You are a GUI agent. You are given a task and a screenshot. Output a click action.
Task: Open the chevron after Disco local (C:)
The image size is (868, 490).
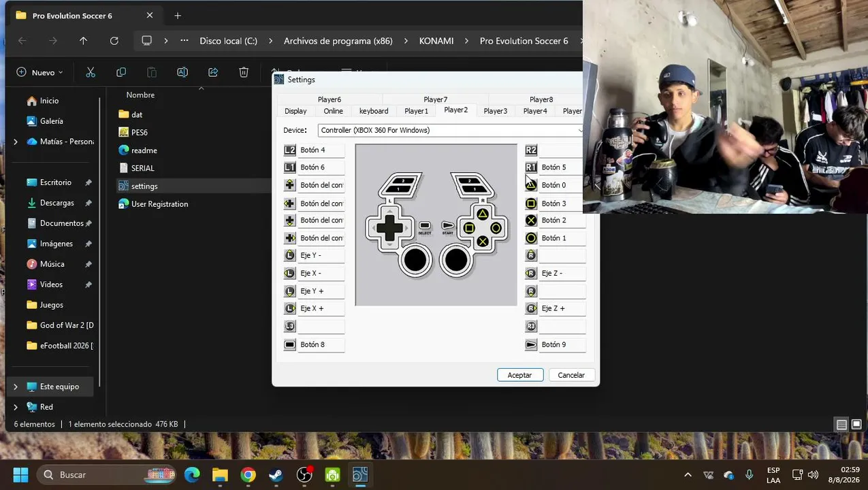[x=270, y=41]
